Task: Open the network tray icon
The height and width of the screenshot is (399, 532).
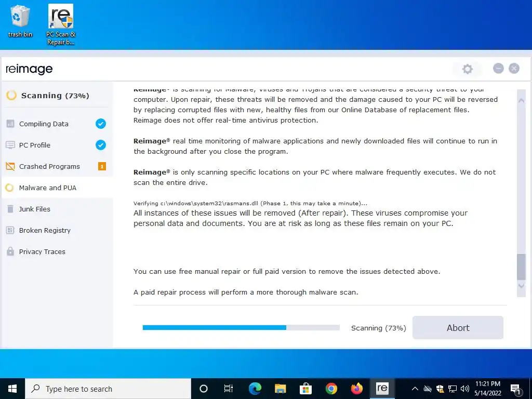Action: click(453, 389)
